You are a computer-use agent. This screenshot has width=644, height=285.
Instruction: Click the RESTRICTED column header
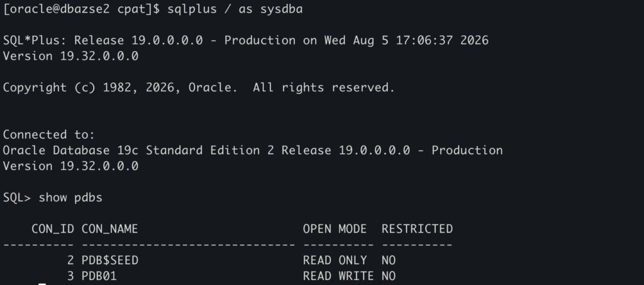(x=418, y=229)
